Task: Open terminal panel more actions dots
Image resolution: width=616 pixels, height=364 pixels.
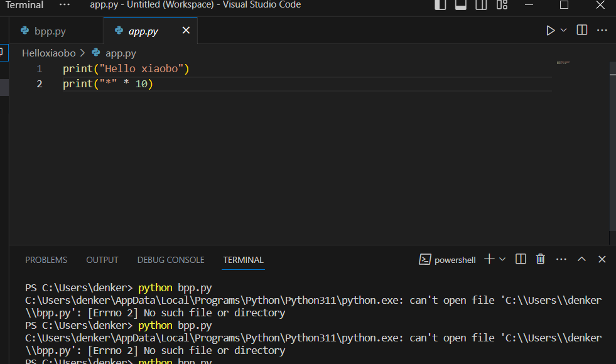Action: coord(561,259)
